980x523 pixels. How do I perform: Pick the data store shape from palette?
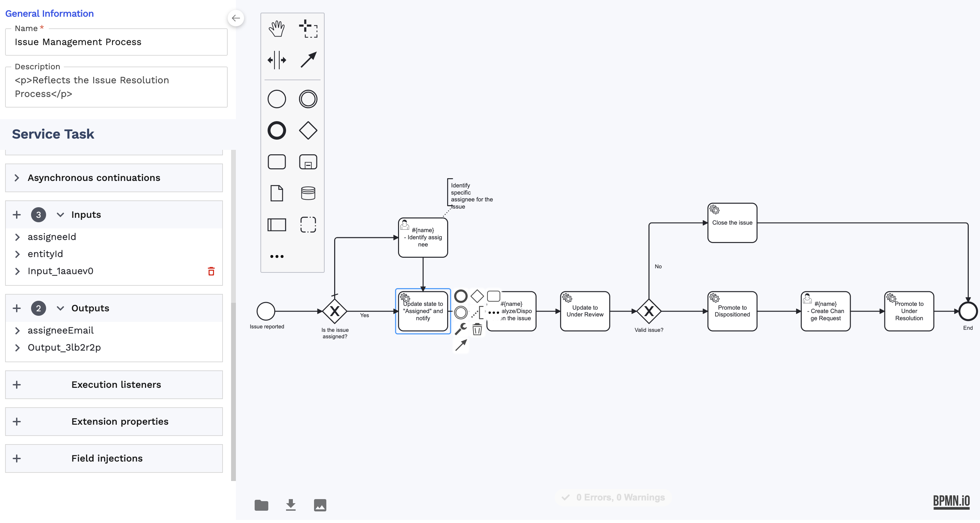(308, 193)
